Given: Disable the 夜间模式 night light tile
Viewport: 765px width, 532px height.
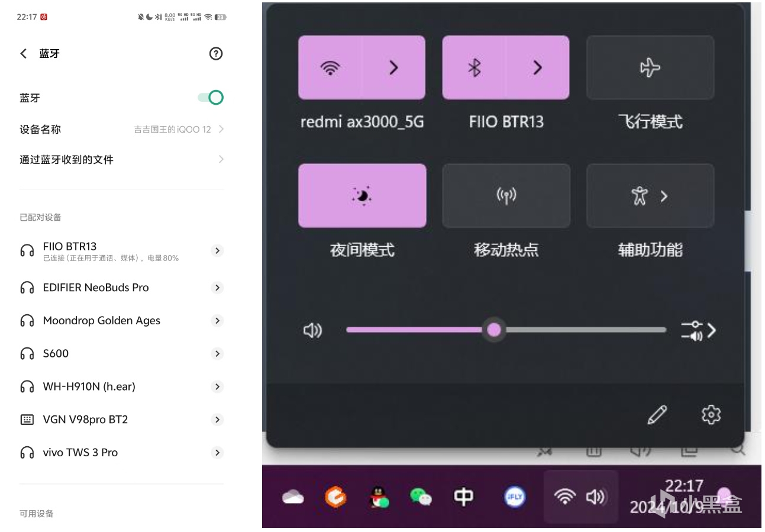Looking at the screenshot, I should click(362, 196).
